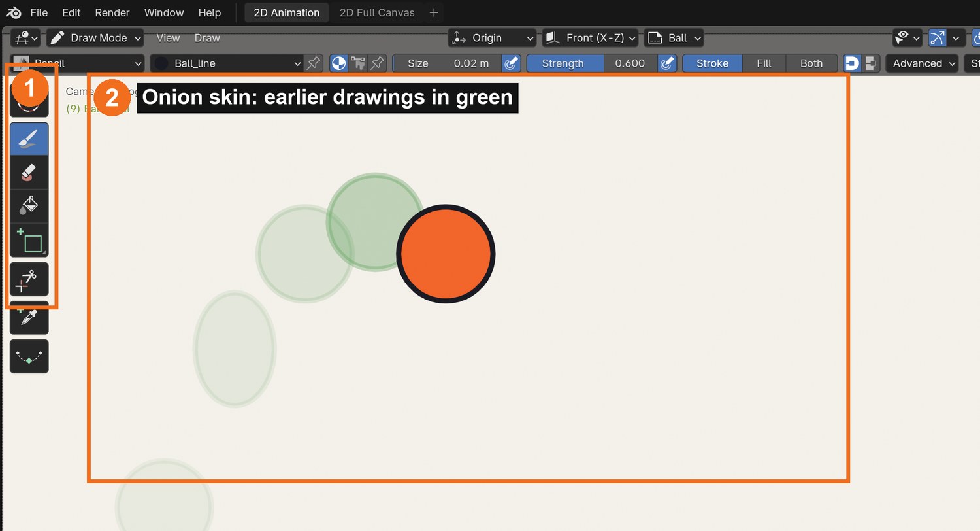980x531 pixels.
Task: Toggle pen pressure for Size
Action: click(x=511, y=63)
